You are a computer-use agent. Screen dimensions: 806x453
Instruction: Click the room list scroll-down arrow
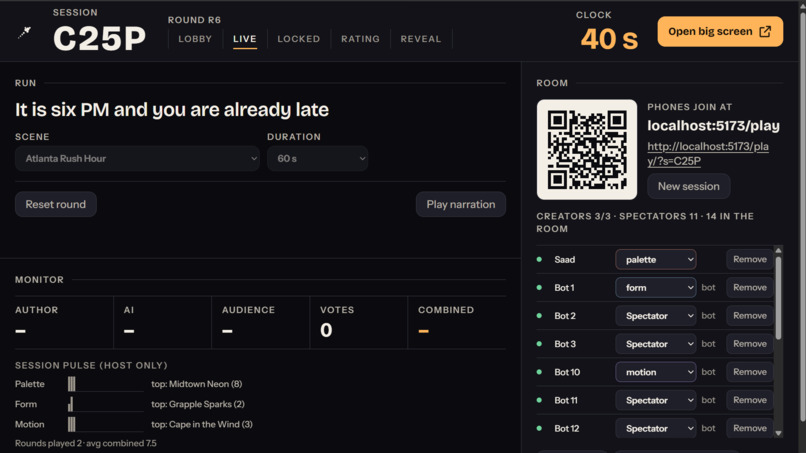click(778, 433)
